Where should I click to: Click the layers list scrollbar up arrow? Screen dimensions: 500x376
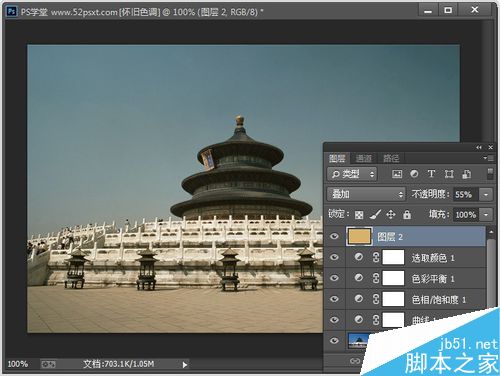(491, 231)
